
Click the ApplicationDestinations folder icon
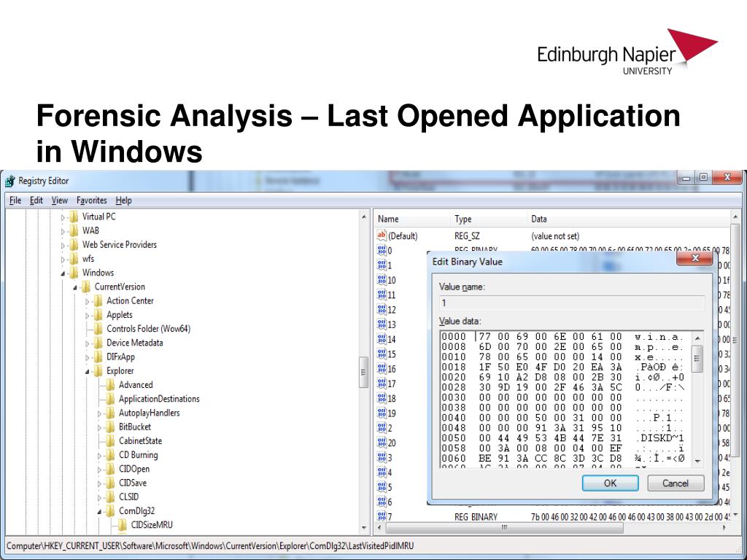coord(111,399)
